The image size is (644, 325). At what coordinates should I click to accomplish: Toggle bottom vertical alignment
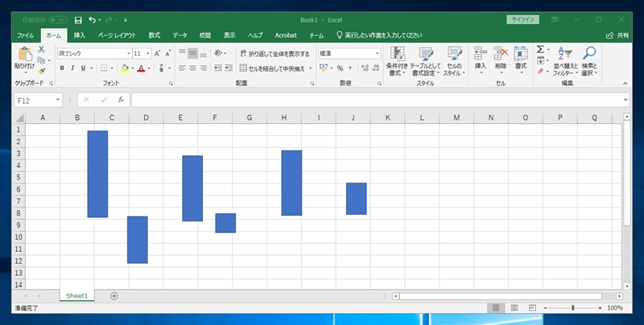point(204,53)
